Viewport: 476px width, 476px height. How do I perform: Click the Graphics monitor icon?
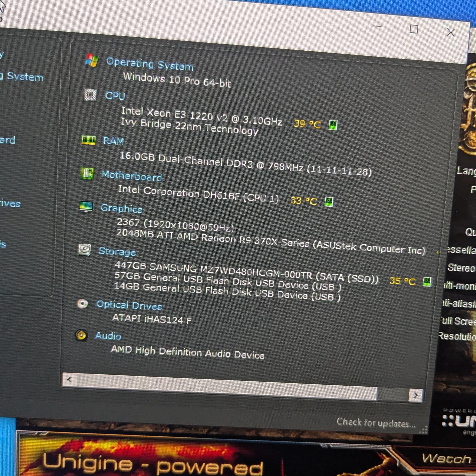pos(86,207)
